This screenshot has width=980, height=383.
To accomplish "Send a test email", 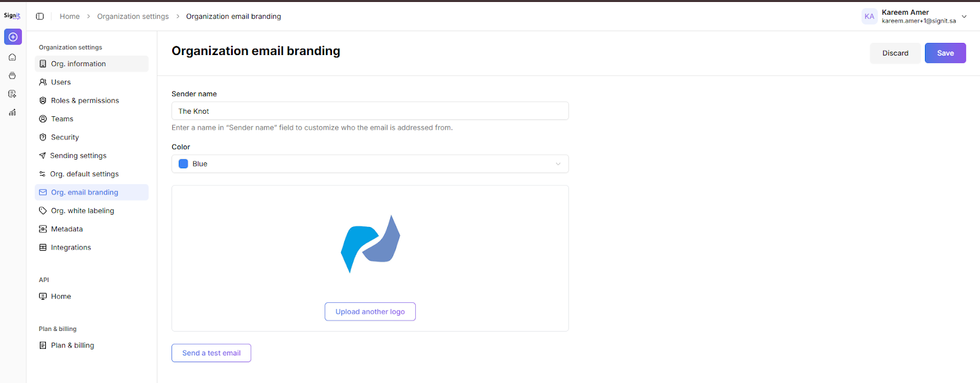I will (211, 353).
